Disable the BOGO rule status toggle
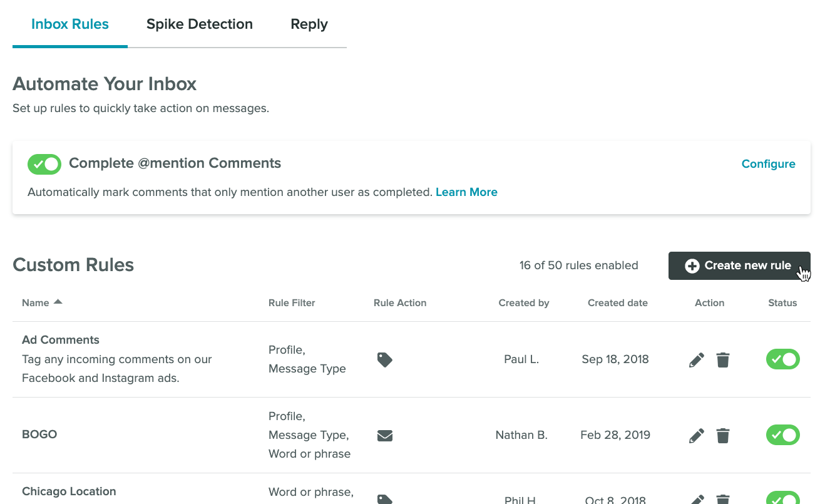Screen dimensions: 820x504 point(782,435)
